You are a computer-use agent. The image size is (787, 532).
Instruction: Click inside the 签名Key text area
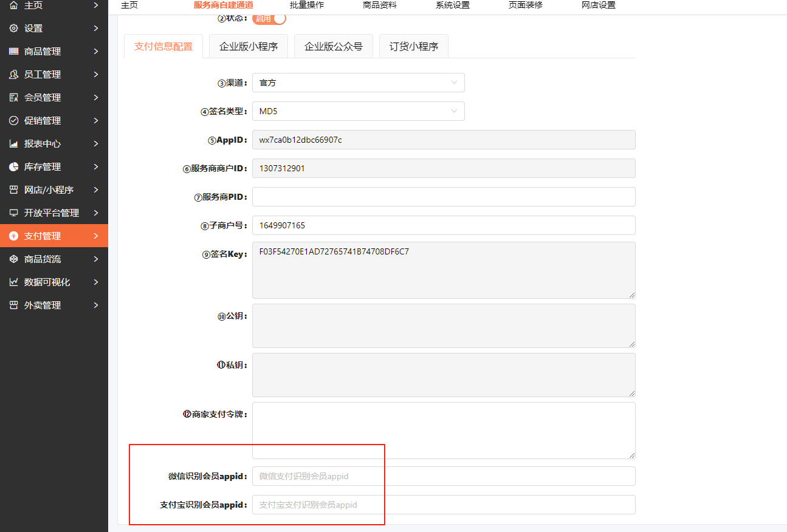444,270
